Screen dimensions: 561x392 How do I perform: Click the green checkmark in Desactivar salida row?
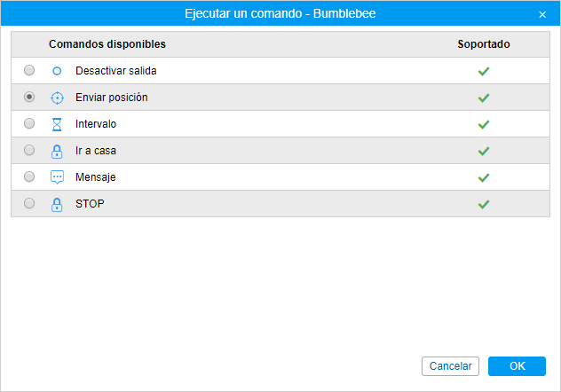pos(484,71)
